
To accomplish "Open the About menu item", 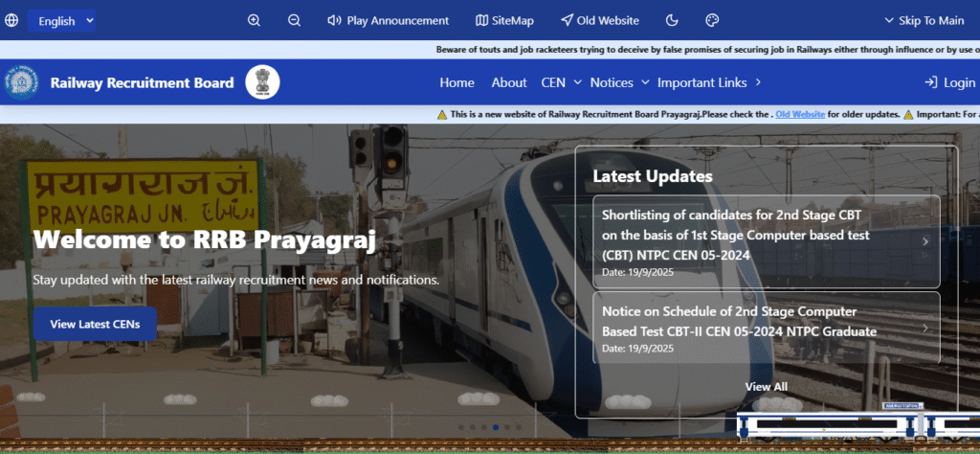I will click(x=509, y=82).
